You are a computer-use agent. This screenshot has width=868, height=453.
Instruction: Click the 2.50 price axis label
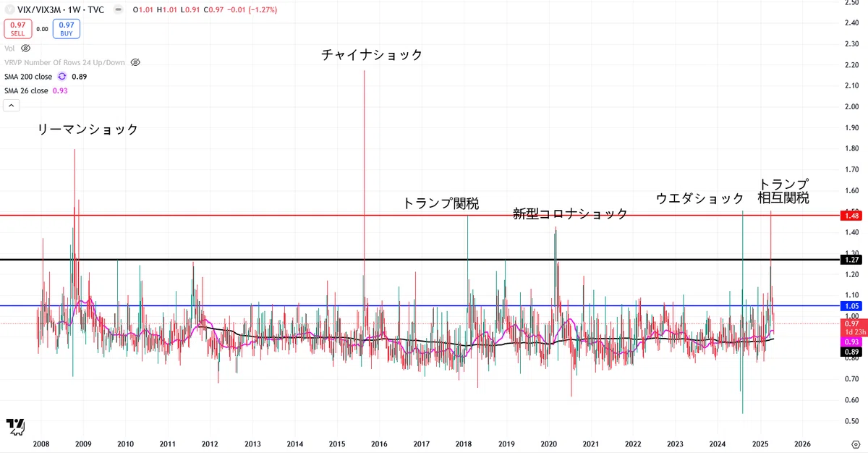(851, 3)
